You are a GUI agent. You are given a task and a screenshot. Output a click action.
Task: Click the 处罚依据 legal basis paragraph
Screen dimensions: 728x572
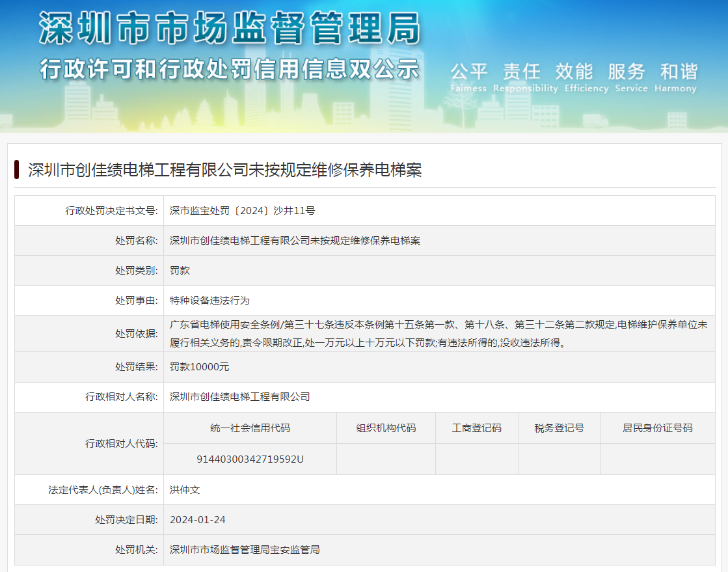point(438,333)
